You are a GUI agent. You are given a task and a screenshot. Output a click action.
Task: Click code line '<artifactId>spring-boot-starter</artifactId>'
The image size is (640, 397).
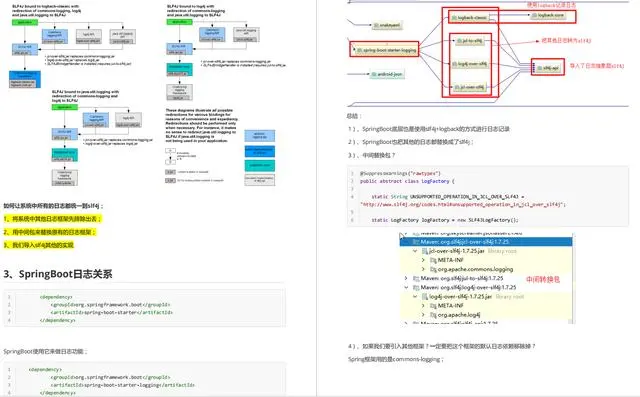point(112,312)
